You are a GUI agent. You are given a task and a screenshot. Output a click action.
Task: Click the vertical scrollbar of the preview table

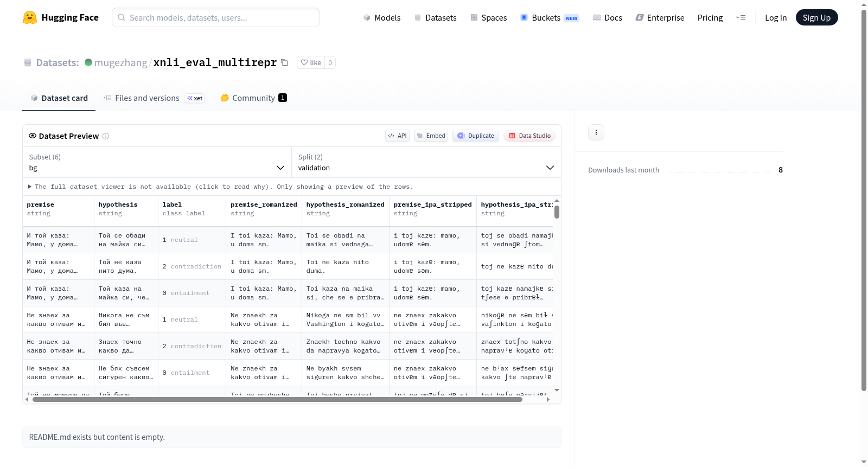tap(557, 212)
